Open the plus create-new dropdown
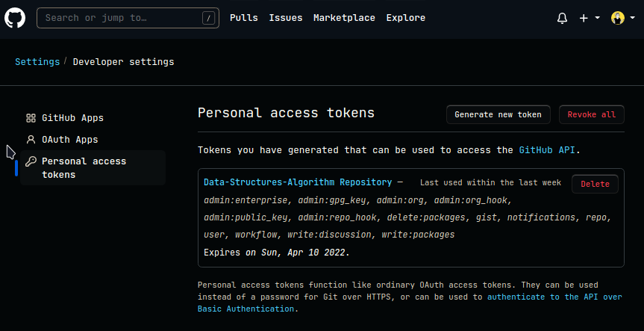The width and height of the screenshot is (644, 331). (589, 18)
